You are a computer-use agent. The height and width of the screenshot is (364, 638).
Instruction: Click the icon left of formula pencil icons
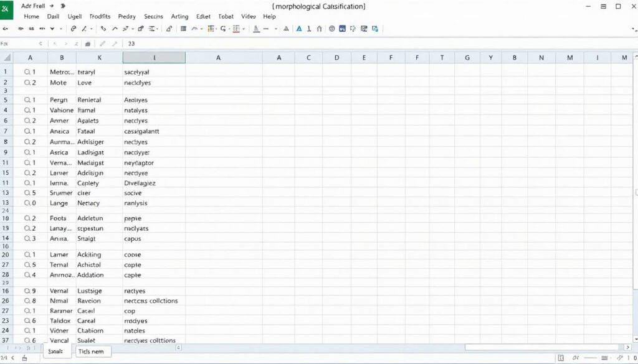click(87, 44)
